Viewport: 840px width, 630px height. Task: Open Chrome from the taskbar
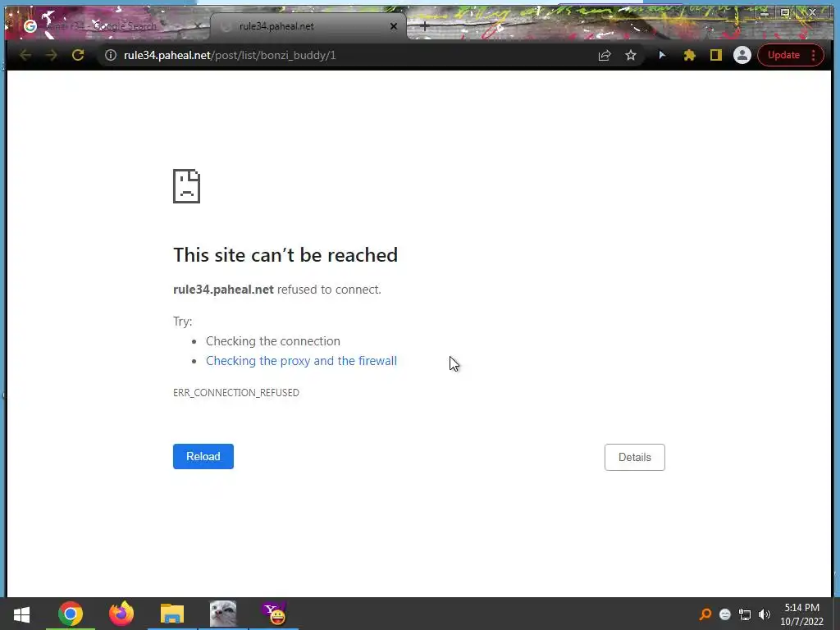coord(71,614)
